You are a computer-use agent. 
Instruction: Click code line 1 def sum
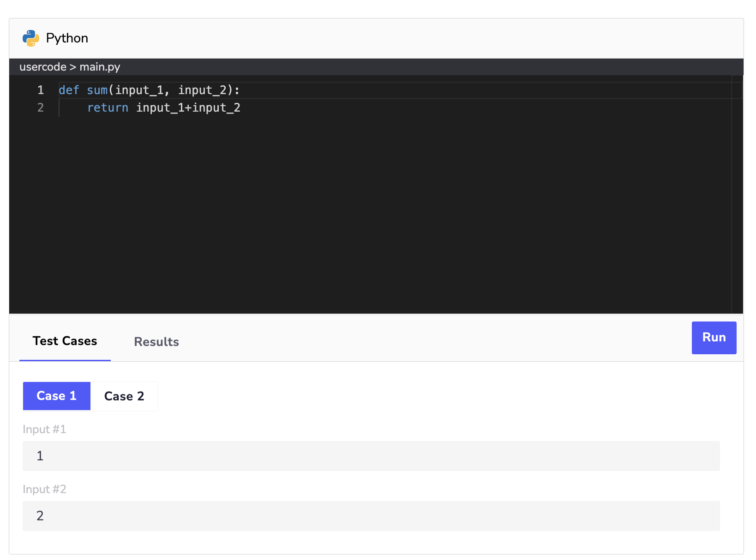149,90
